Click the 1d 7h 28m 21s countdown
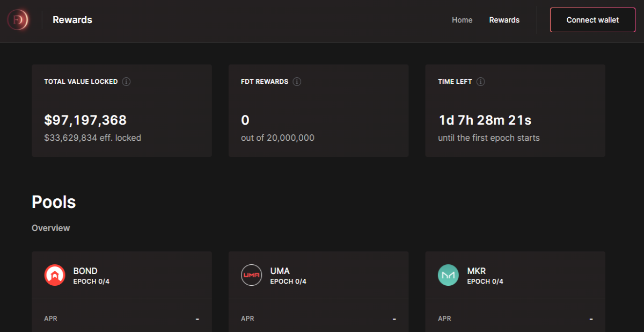The image size is (644, 332). (485, 120)
